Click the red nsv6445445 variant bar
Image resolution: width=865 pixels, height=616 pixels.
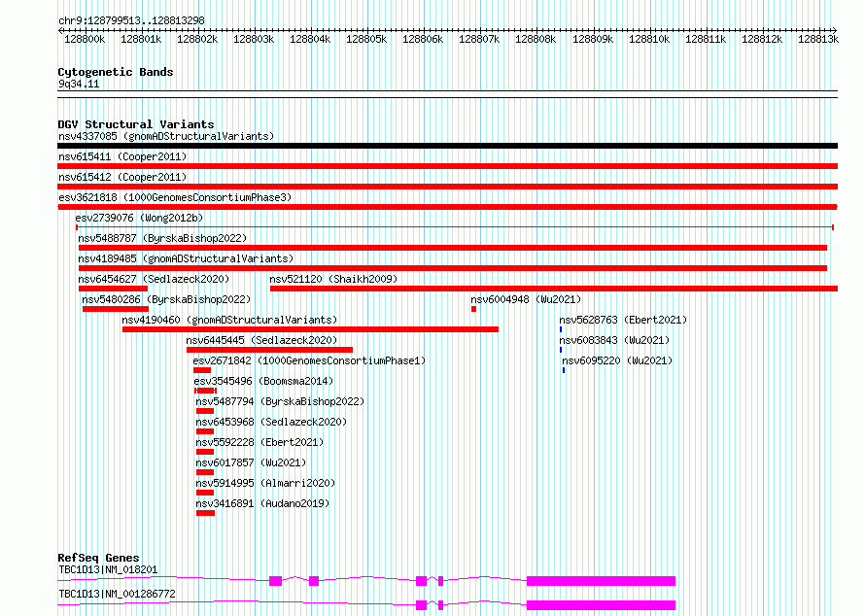[270, 350]
